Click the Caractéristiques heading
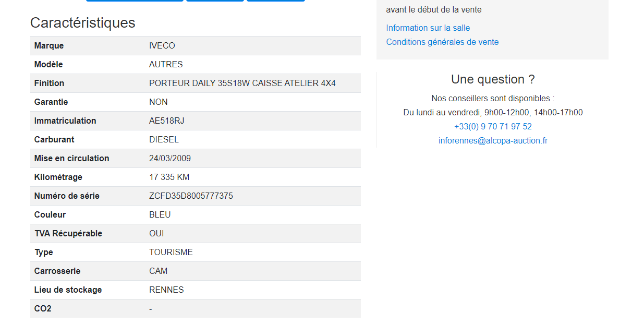 (82, 23)
